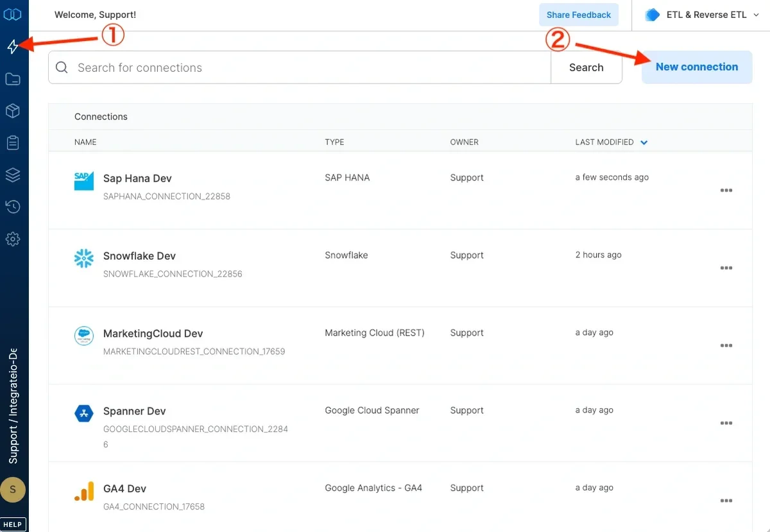The width and height of the screenshot is (770, 532).
Task: Click the Marketing Cloud connection logo
Action: pos(84,336)
